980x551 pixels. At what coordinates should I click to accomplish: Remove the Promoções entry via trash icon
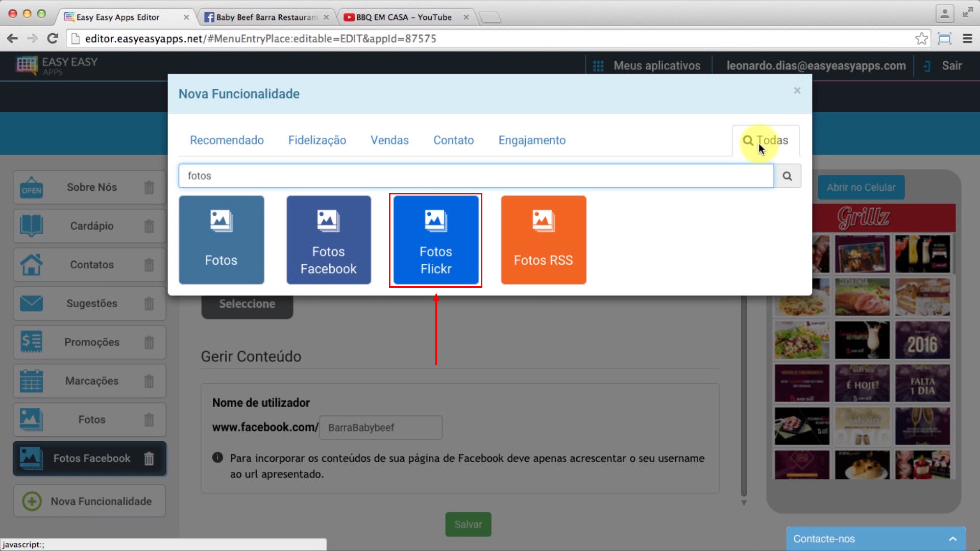click(149, 342)
